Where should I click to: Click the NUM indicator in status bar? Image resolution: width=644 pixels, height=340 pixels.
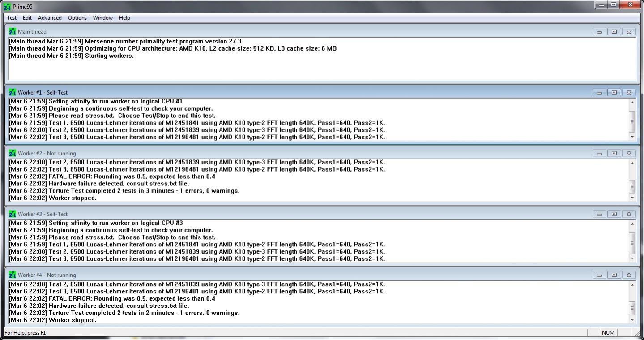(x=608, y=333)
